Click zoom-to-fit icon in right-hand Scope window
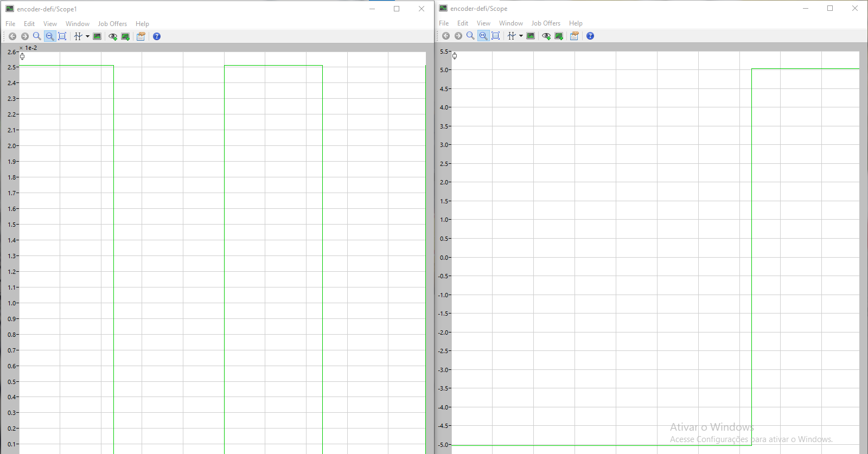868x454 pixels. [496, 36]
